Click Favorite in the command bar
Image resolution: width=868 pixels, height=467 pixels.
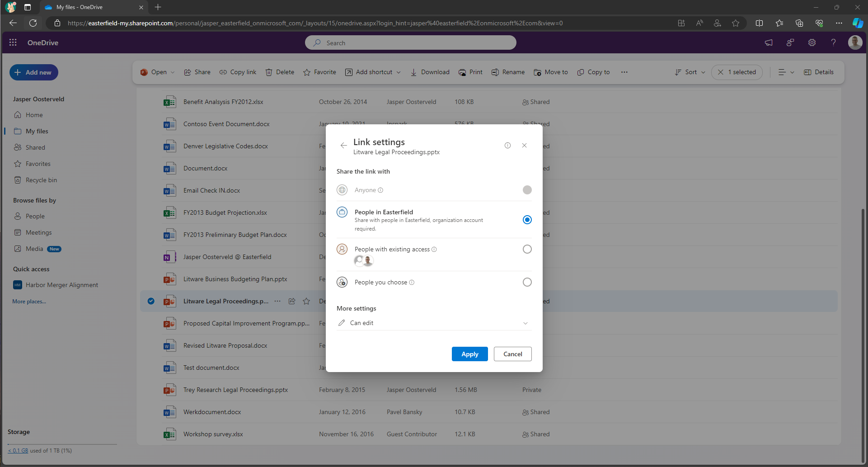click(x=319, y=72)
